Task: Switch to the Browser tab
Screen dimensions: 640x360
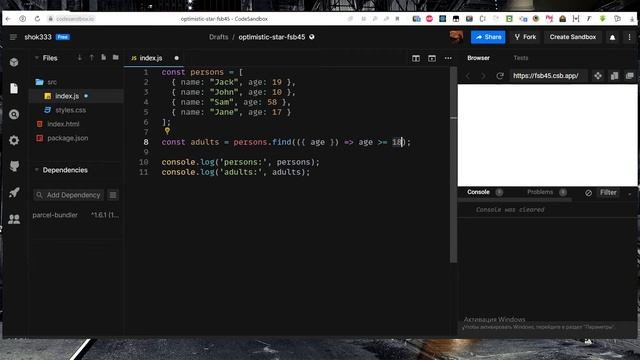Action: 478,58
